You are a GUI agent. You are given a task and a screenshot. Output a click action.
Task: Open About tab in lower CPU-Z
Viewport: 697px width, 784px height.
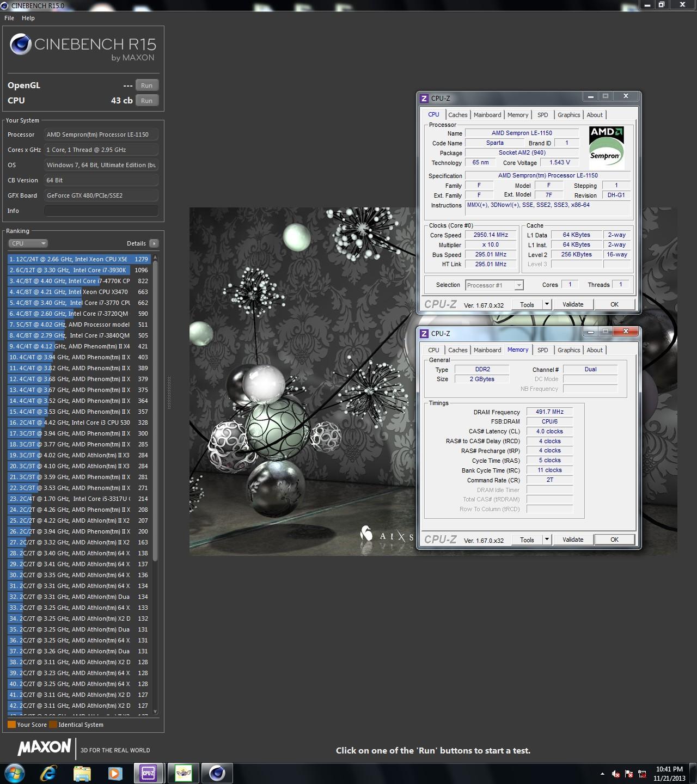[595, 350]
